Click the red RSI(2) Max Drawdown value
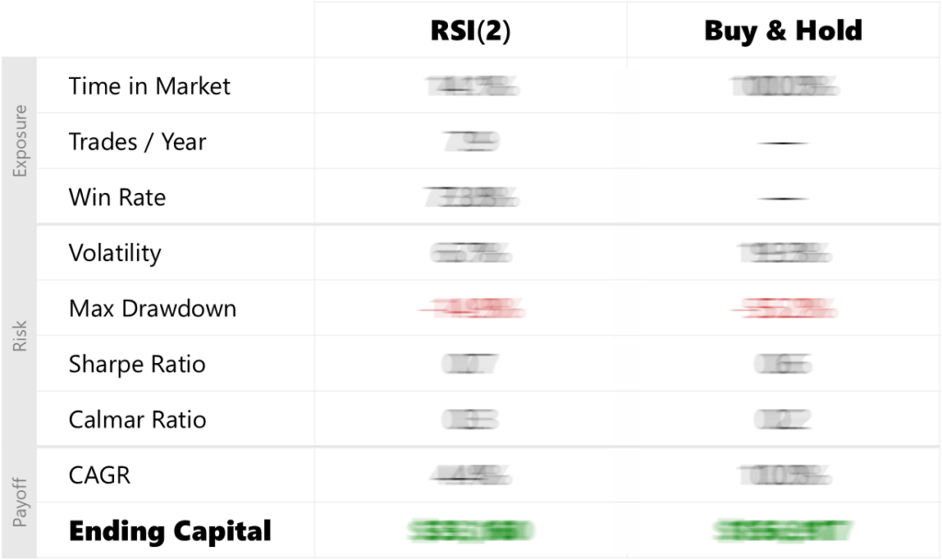The image size is (942, 560). point(470,310)
